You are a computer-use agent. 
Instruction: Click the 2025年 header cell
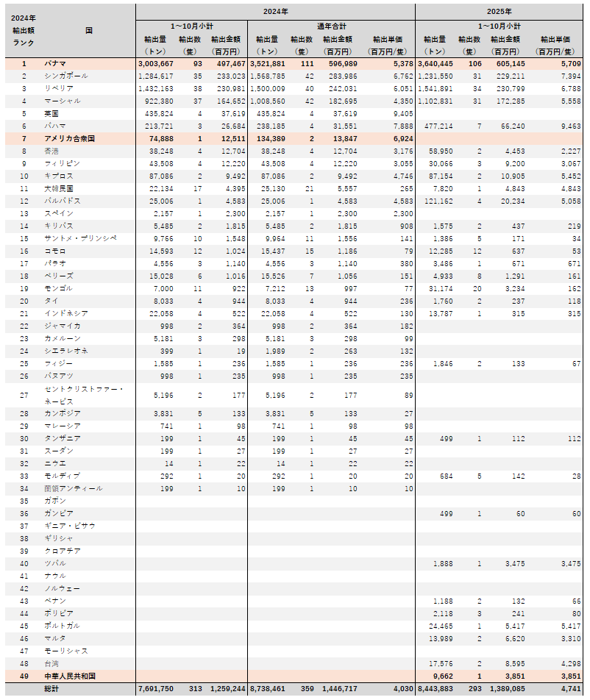(499, 12)
